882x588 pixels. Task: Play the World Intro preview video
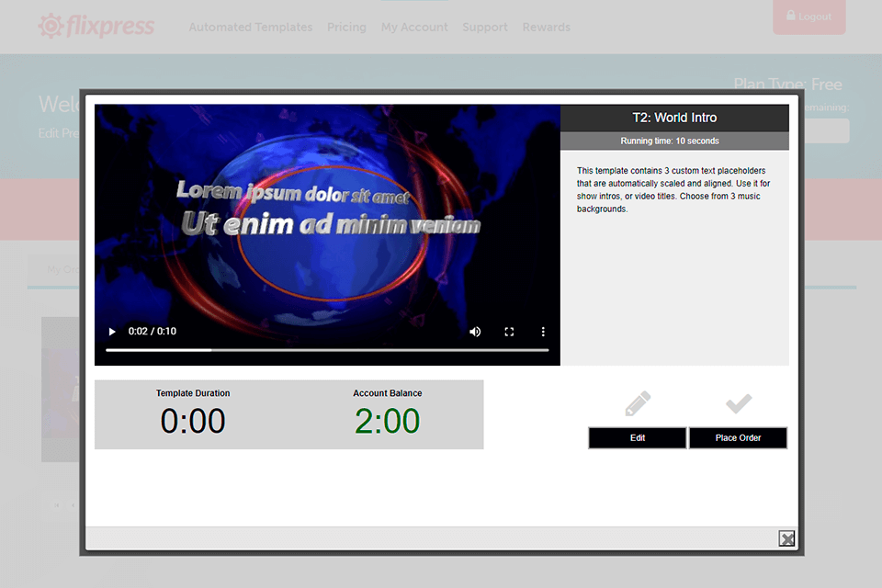tap(111, 332)
